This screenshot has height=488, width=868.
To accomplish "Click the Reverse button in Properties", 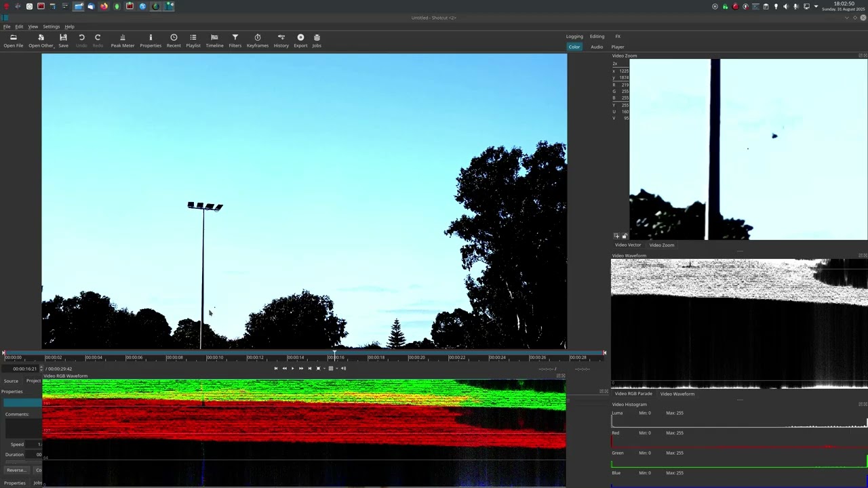I will click(16, 470).
